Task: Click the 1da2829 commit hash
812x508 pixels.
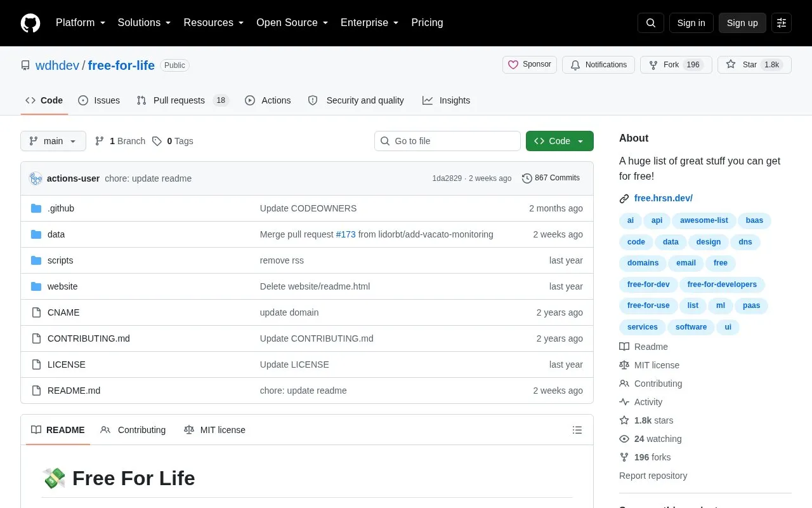Action: [447, 178]
